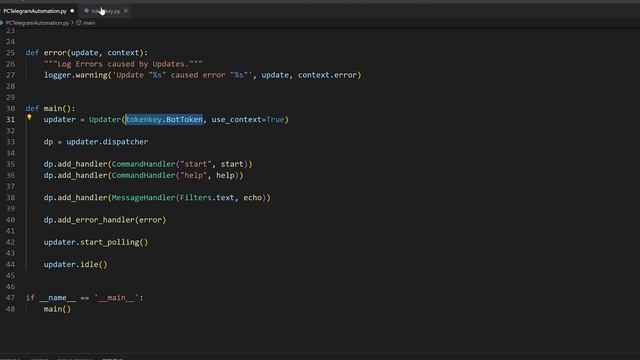Click 'dp = updater.dispatcher' line
This screenshot has width=640, height=360.
coord(96,142)
